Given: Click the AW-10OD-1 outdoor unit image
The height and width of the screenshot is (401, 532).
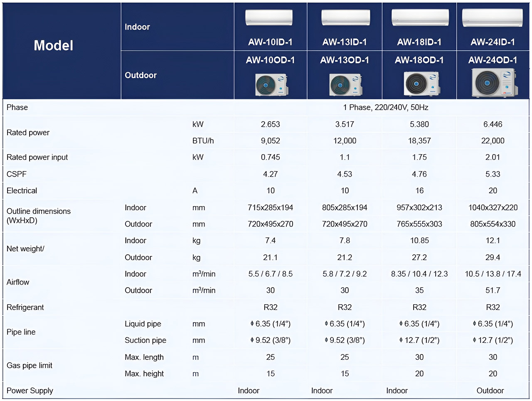Looking at the screenshot, I should point(271,84).
